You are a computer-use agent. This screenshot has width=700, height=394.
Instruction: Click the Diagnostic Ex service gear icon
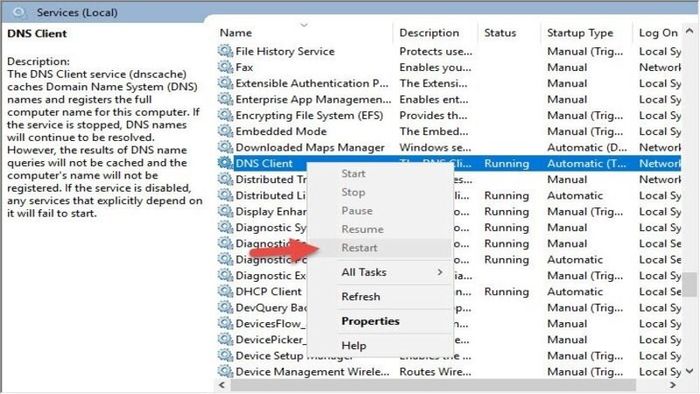(225, 276)
